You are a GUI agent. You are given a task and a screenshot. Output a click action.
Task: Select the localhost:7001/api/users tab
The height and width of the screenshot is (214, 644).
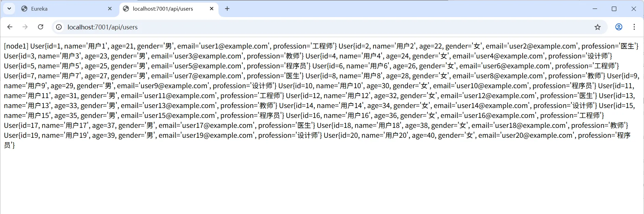163,9
